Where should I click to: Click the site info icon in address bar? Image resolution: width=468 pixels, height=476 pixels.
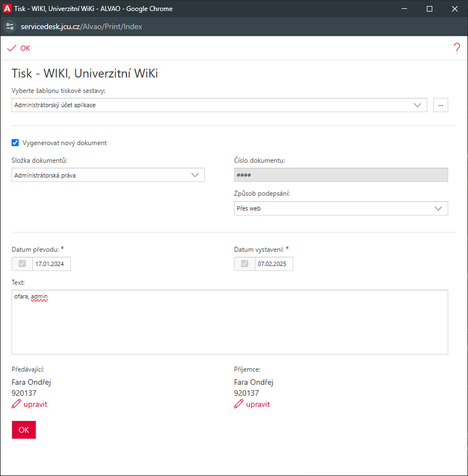coord(9,26)
